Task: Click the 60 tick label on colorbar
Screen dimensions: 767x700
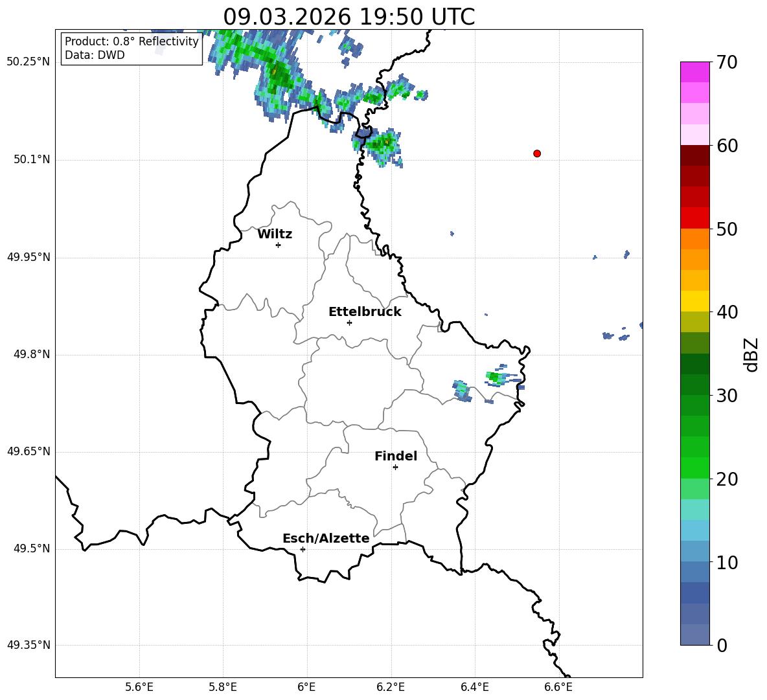Action: tap(728, 146)
